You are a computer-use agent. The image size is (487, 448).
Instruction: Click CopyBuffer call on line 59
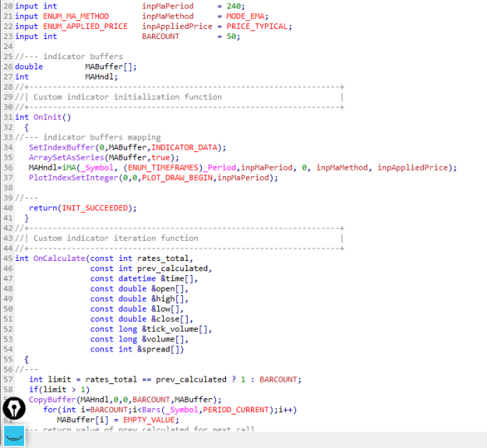pos(52,400)
